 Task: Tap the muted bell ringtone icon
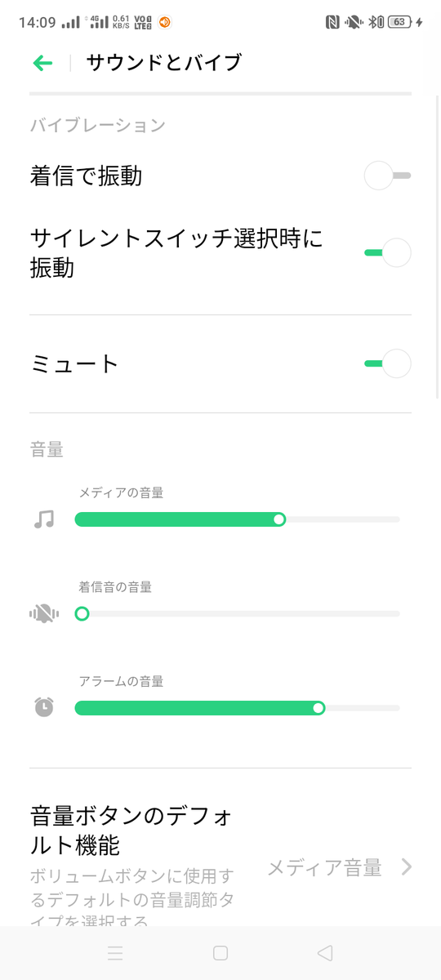[44, 613]
